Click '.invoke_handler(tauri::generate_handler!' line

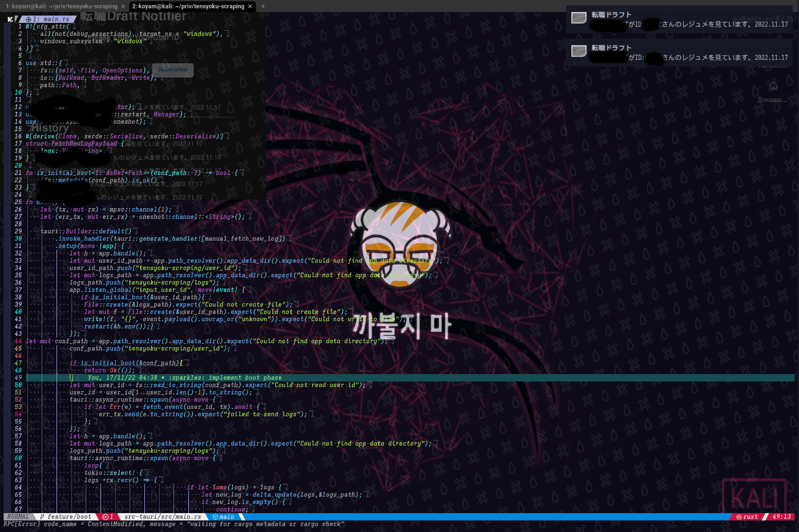click(171, 239)
